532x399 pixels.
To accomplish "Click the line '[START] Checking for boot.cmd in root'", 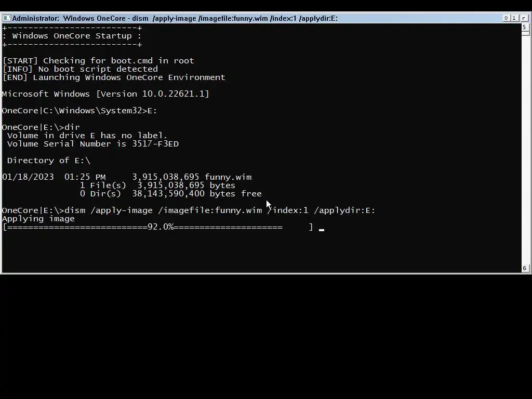I will tap(98, 61).
